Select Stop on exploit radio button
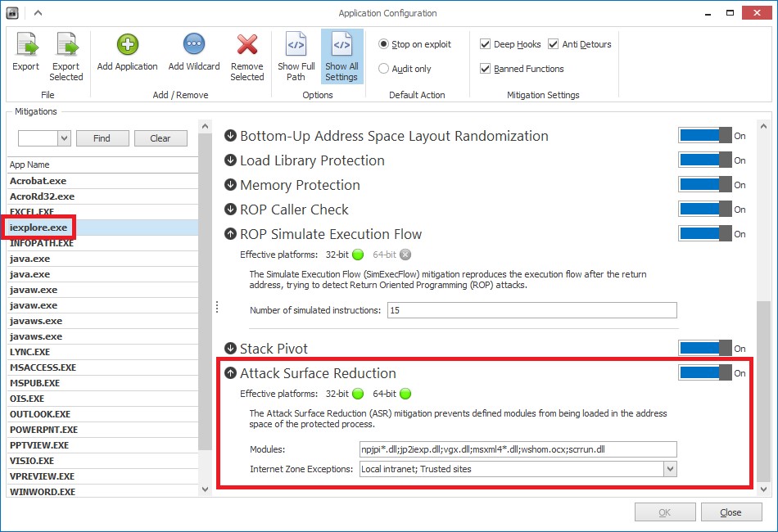This screenshot has width=778, height=532. click(383, 44)
